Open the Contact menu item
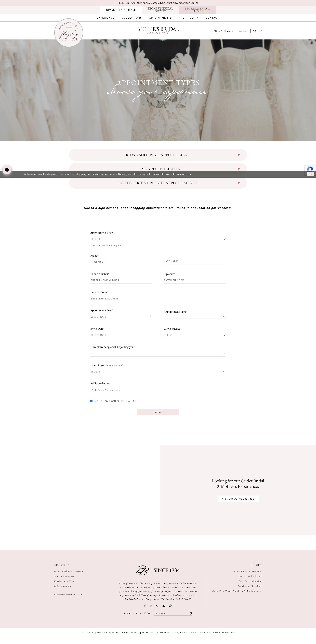 [x=212, y=18]
